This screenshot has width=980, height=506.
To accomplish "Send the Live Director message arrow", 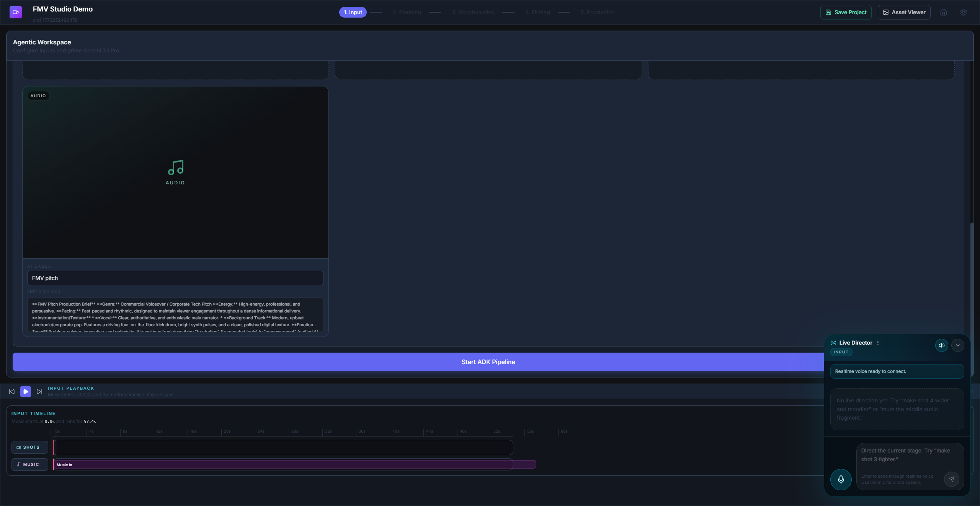I will (951, 479).
